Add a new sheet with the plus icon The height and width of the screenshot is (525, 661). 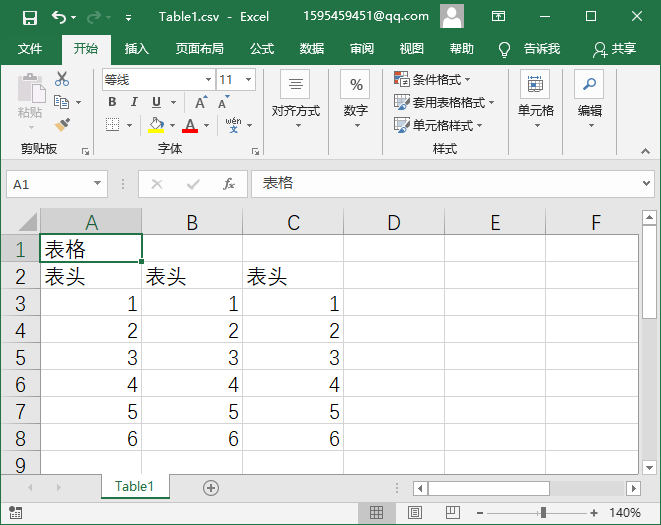210,487
